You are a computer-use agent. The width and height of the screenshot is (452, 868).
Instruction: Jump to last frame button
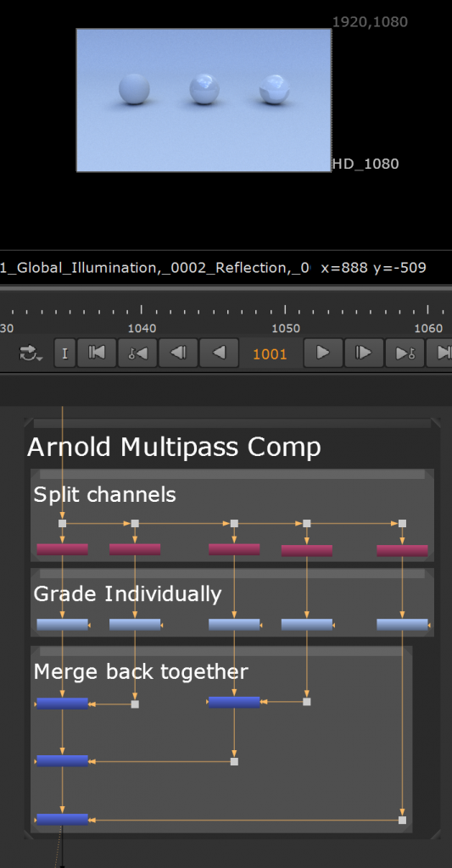[x=442, y=353]
